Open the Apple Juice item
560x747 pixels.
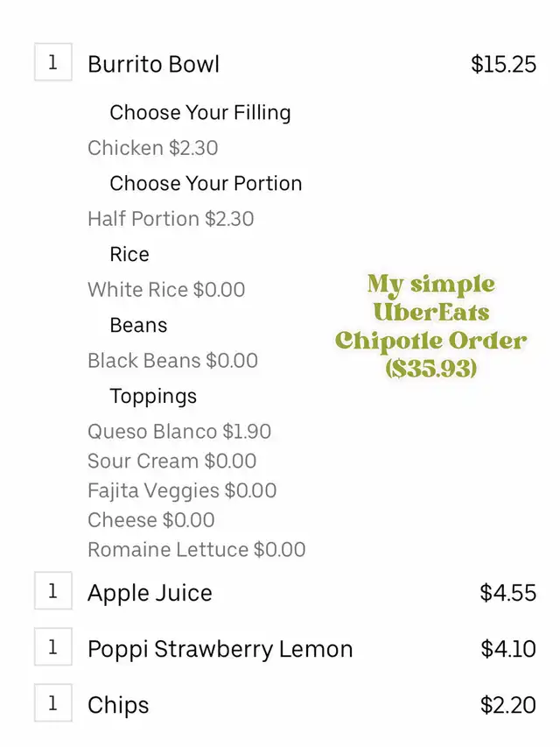[x=150, y=593]
